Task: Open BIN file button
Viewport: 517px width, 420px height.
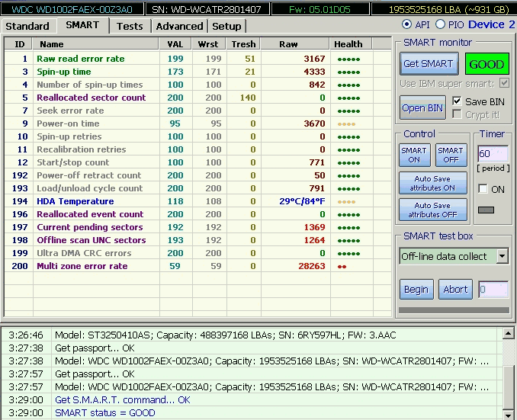Action: (422, 107)
